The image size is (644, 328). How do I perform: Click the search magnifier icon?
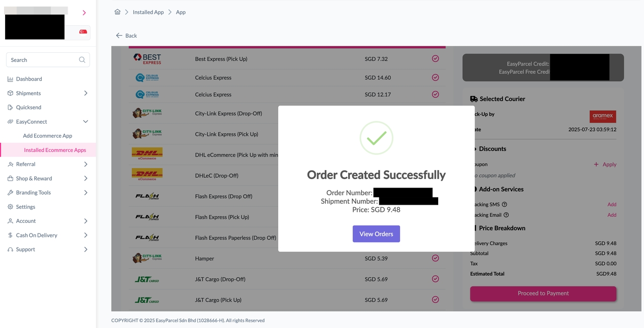[x=82, y=59]
